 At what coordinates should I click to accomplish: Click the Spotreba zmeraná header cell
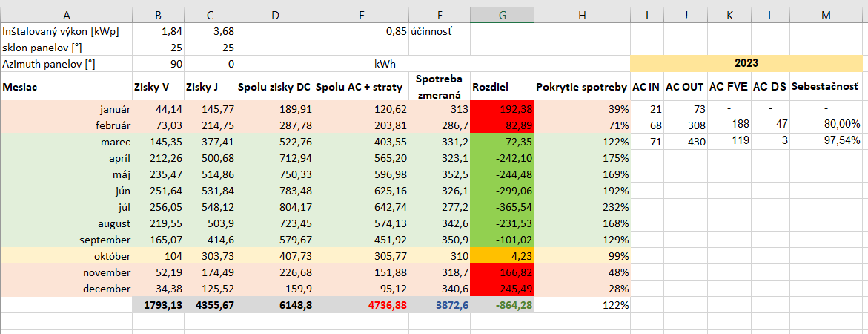439,86
